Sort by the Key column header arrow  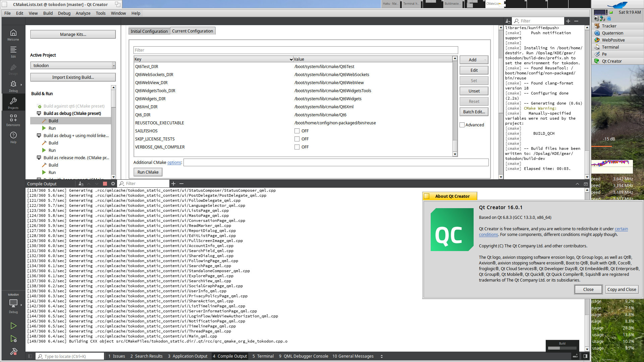pos(291,59)
